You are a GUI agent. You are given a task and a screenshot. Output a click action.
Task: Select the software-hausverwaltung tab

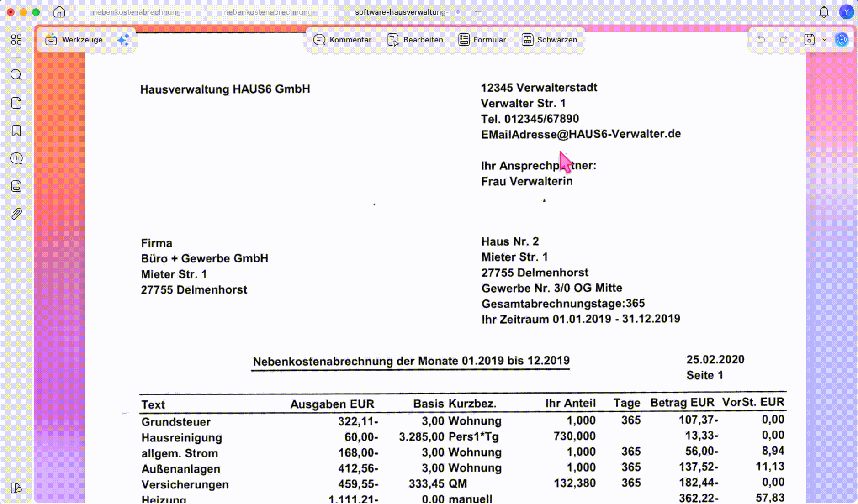(402, 12)
